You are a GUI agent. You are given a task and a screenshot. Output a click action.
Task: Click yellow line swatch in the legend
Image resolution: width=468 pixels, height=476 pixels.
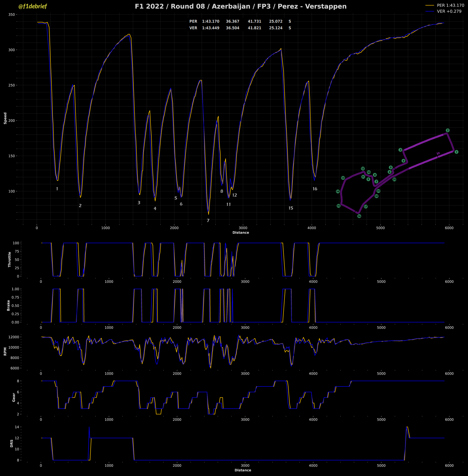429,5
